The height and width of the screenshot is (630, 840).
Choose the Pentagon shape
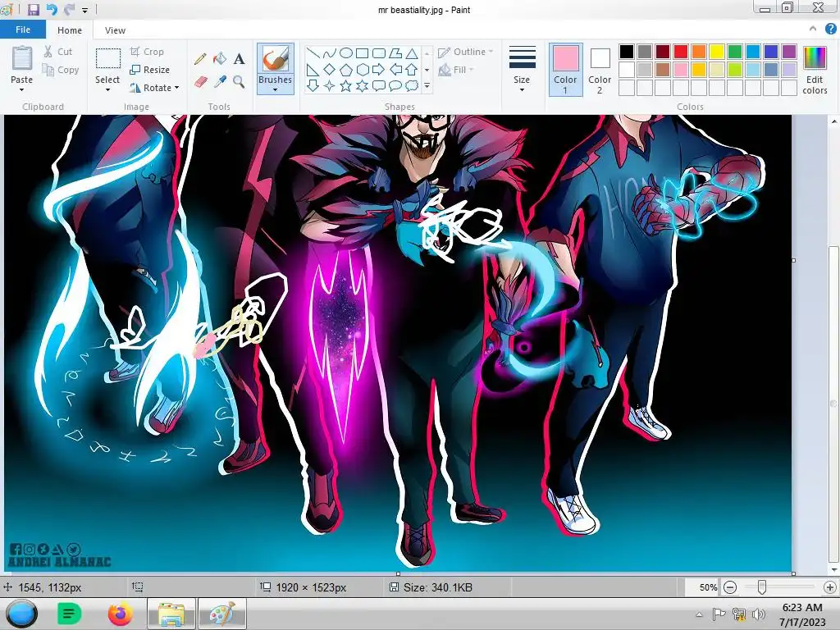click(x=346, y=69)
